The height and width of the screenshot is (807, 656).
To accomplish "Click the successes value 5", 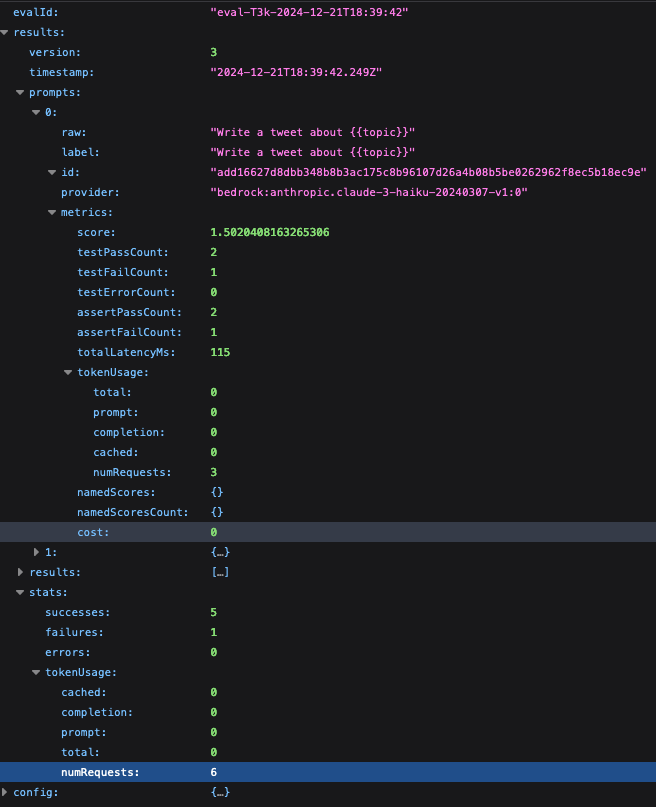I will pyautogui.click(x=214, y=612).
